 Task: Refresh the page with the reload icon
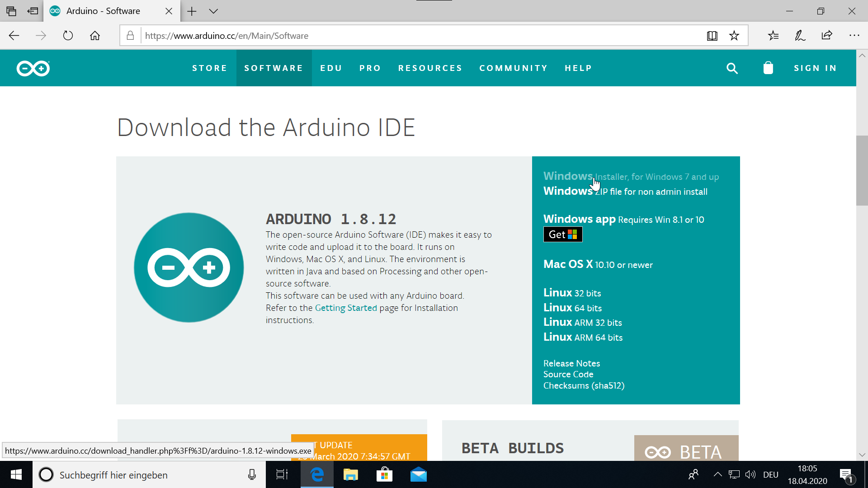(x=68, y=36)
